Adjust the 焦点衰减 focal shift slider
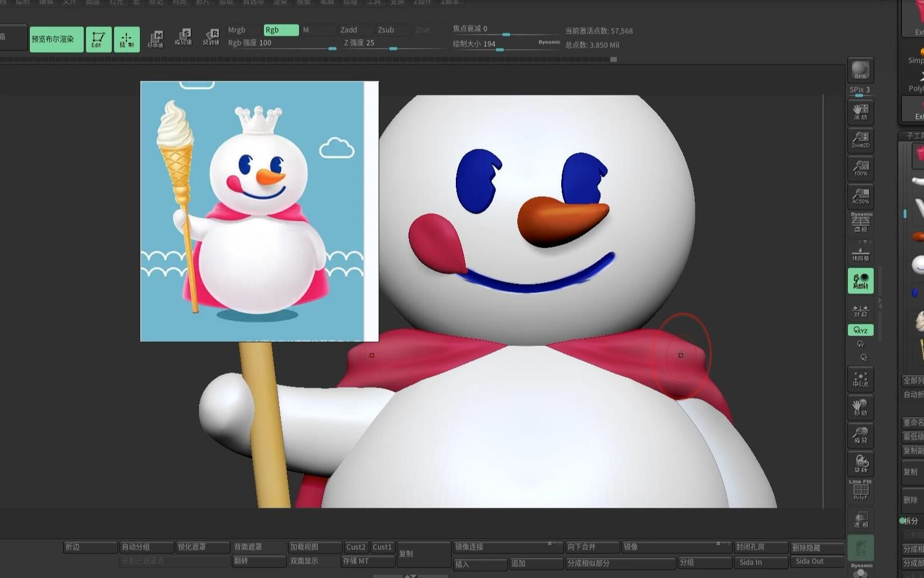 pyautogui.click(x=506, y=29)
